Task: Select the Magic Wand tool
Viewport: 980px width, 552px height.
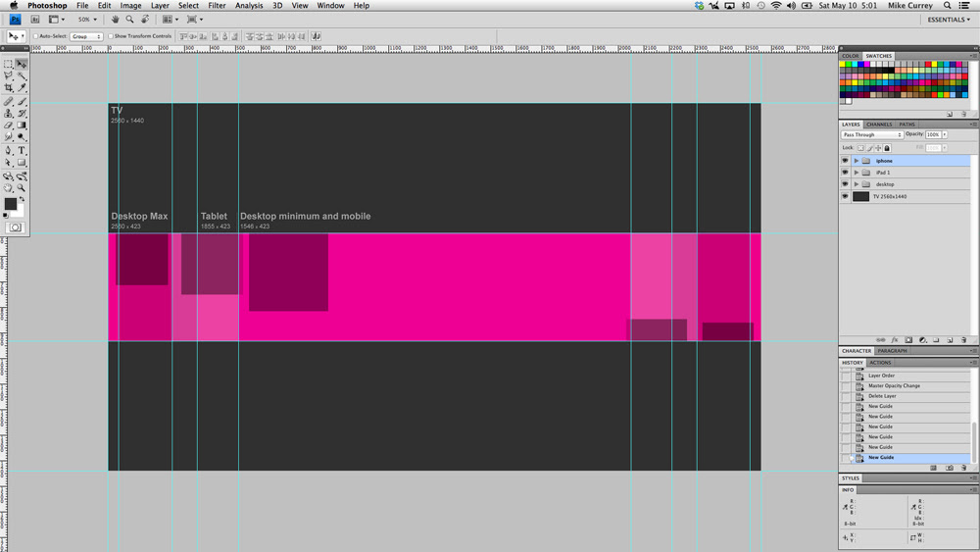Action: (22, 75)
